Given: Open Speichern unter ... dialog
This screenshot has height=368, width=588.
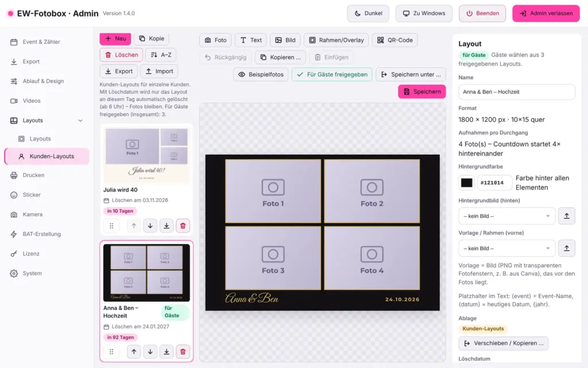Looking at the screenshot, I should [411, 74].
